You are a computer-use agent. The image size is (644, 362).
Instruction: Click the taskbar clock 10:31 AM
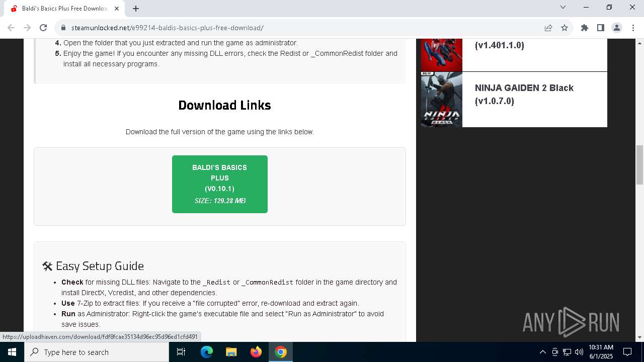point(601,352)
